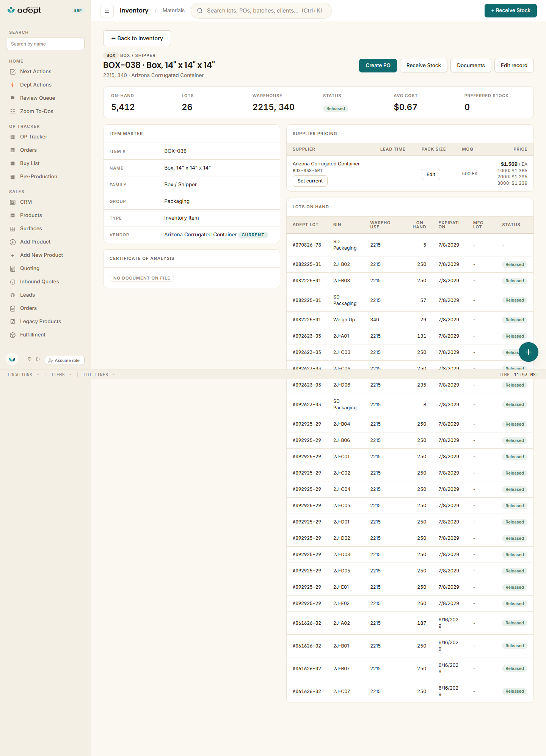Click the floating plus action button
The image size is (546, 756).
(x=529, y=352)
